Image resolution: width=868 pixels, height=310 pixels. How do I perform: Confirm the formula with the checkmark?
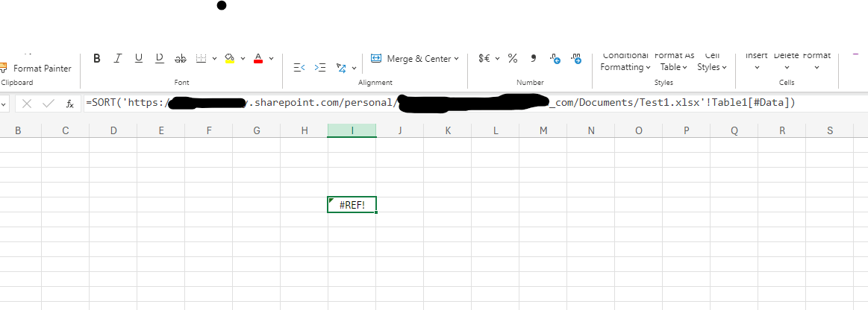tap(49, 104)
